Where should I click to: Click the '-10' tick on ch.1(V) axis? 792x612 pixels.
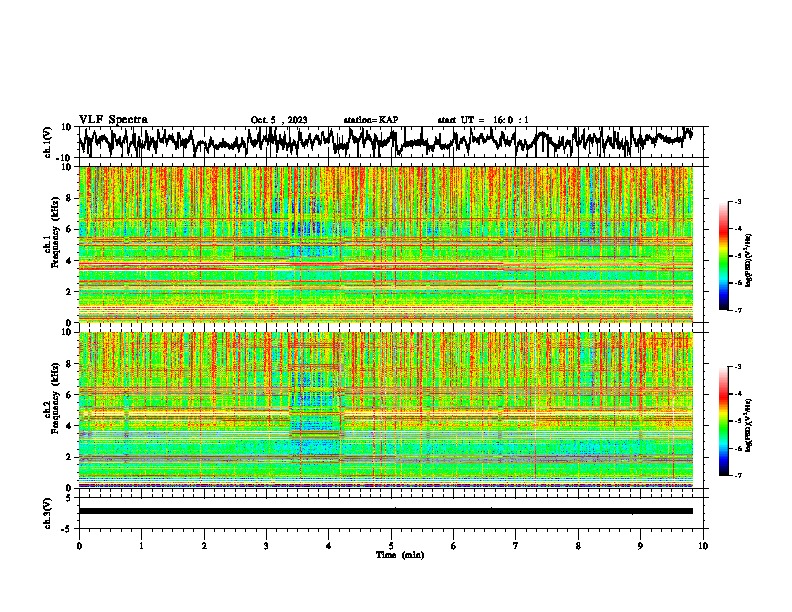(65, 158)
